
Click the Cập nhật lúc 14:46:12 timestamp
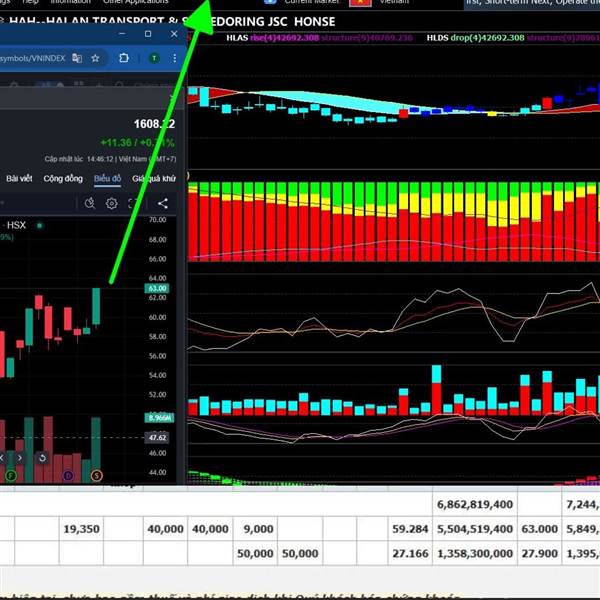point(110,159)
